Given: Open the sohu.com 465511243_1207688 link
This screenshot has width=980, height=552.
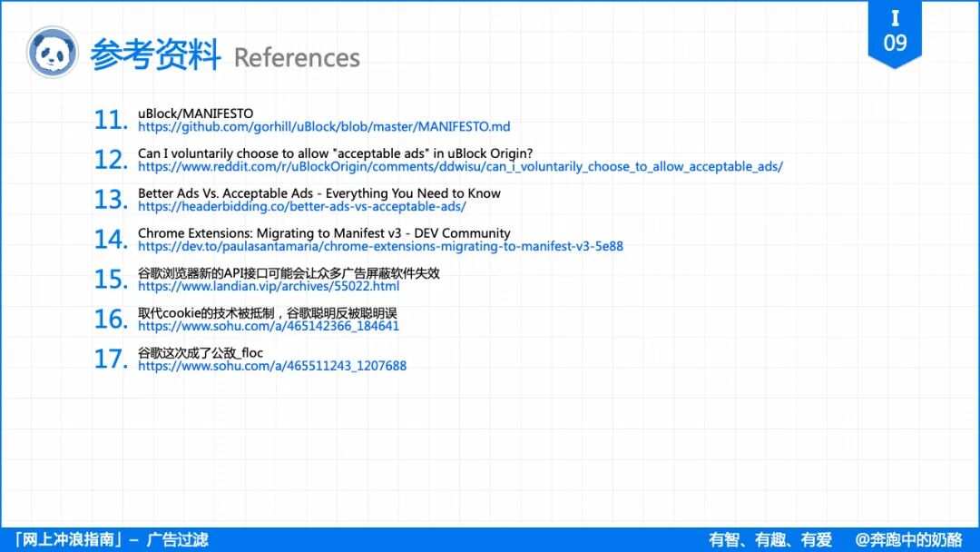Looking at the screenshot, I should (x=272, y=366).
